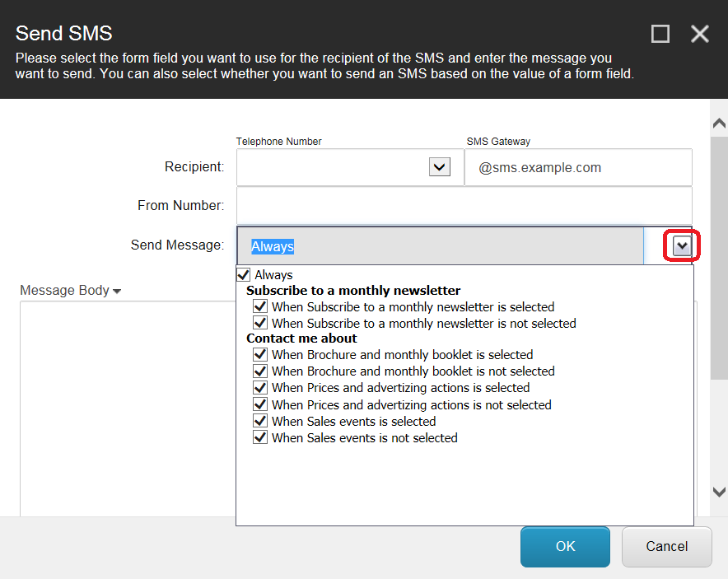Toggle When Sales events is not selected
Viewport: 728px width, 579px height.
(x=260, y=438)
